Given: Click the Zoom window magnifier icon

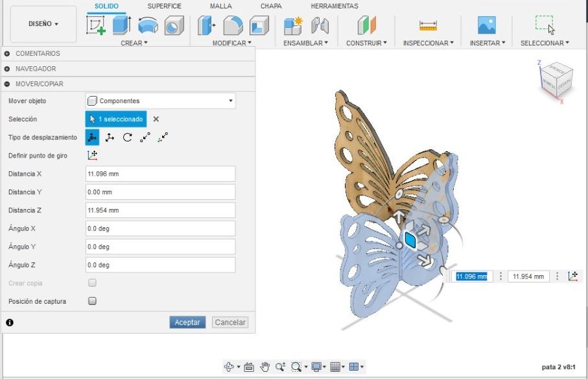Looking at the screenshot, I should click(296, 367).
